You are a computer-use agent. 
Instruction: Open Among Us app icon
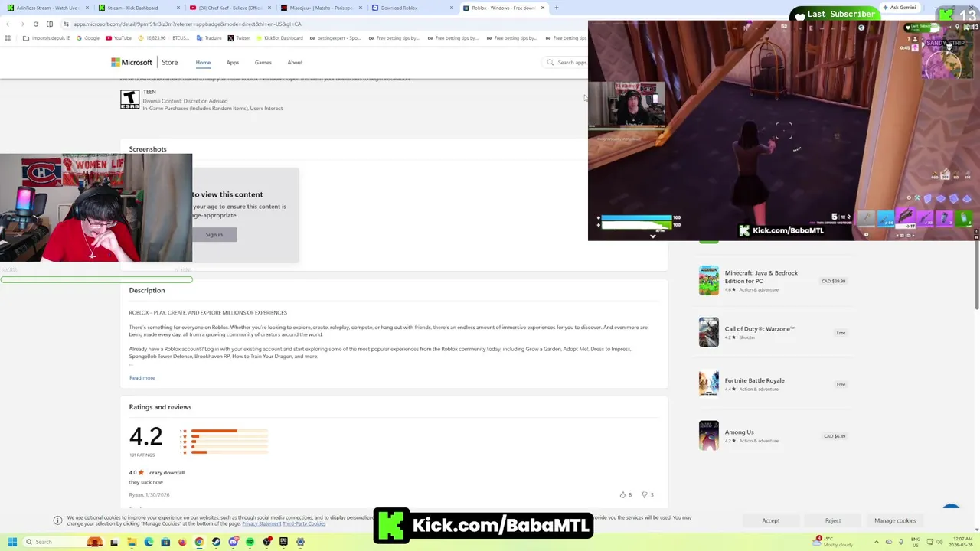pyautogui.click(x=709, y=435)
